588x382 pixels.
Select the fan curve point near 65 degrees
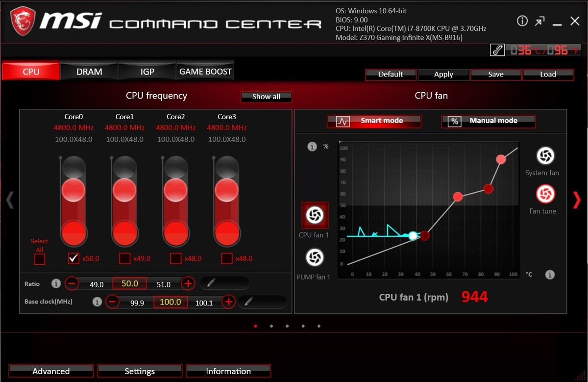tap(458, 197)
